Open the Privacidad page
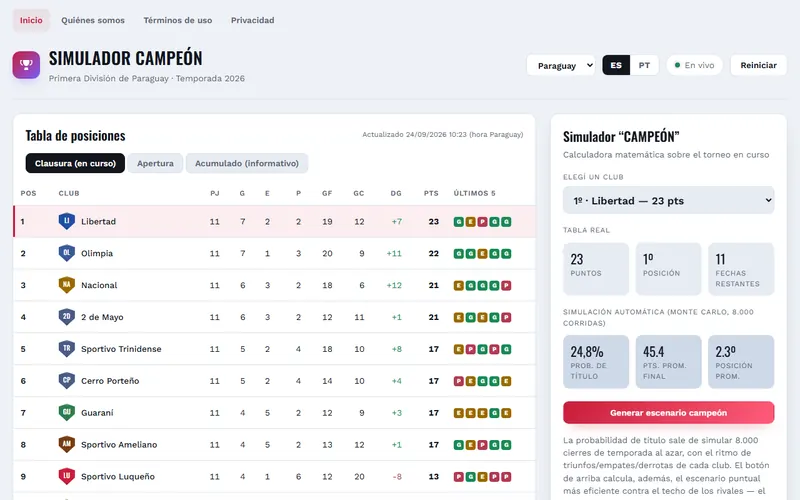This screenshot has height=500, width=800. pyautogui.click(x=253, y=20)
